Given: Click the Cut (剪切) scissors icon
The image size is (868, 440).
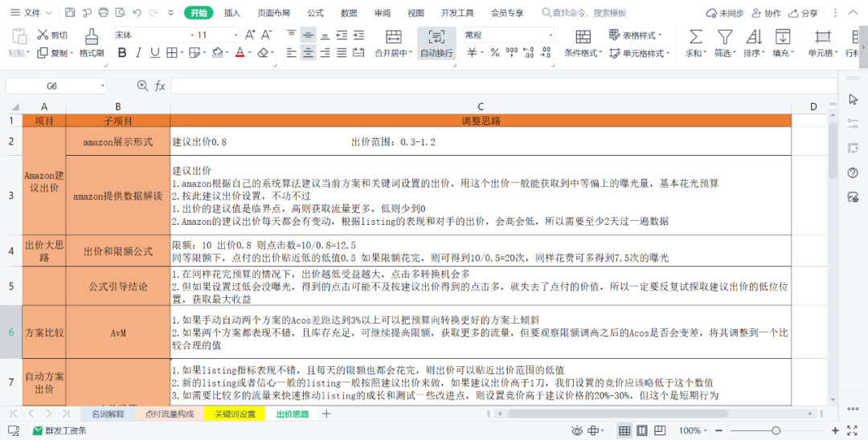Looking at the screenshot, I should [x=43, y=35].
